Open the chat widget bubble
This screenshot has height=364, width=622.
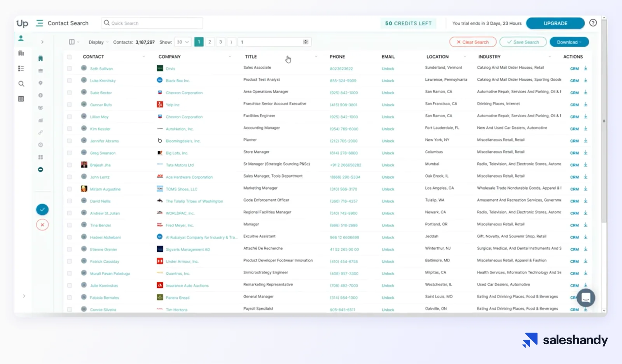[x=586, y=298]
